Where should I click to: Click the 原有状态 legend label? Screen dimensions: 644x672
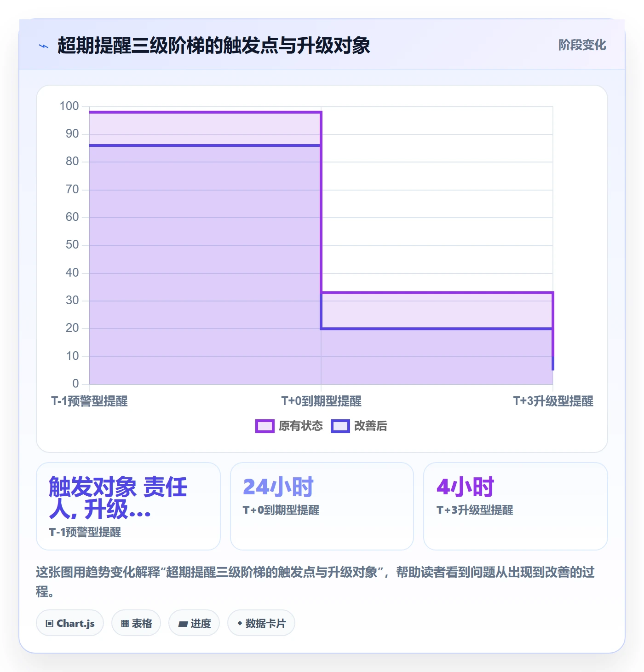tap(301, 426)
